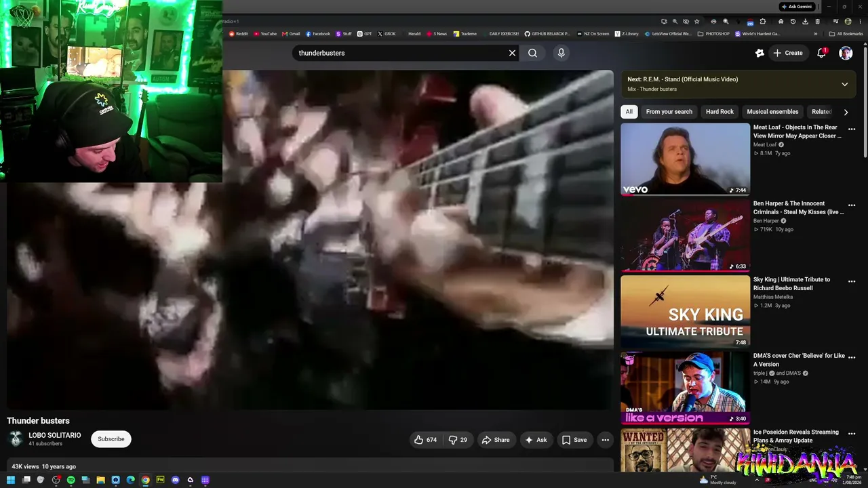The image size is (868, 488).
Task: Open the Ask AI assistant button
Action: (536, 440)
